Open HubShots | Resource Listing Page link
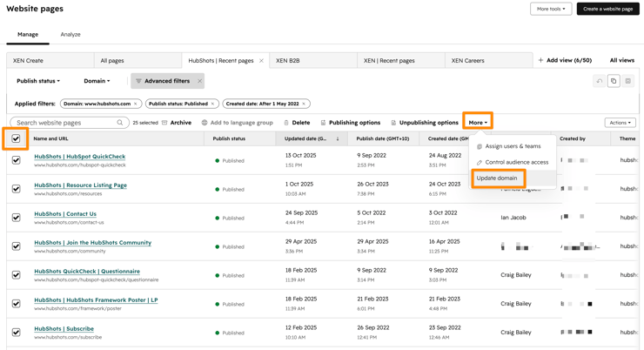644x350 pixels. tap(80, 185)
